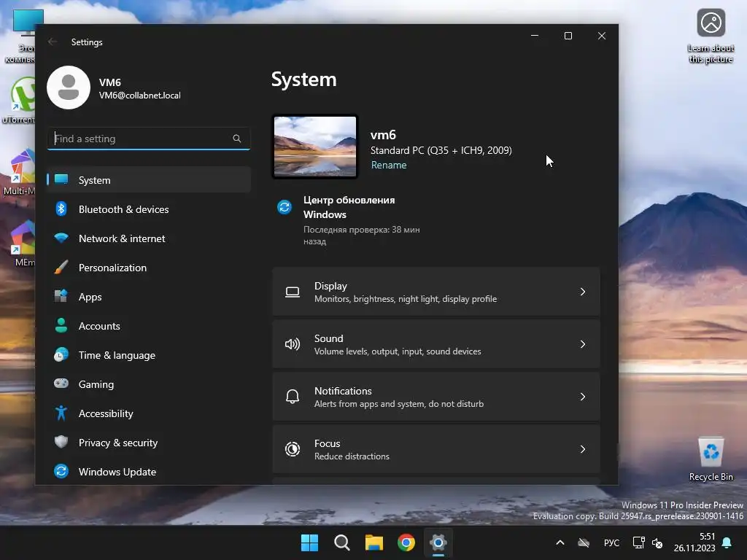Open Windows Update label in sidebar
The width and height of the screenshot is (747, 560).
pyautogui.click(x=117, y=472)
